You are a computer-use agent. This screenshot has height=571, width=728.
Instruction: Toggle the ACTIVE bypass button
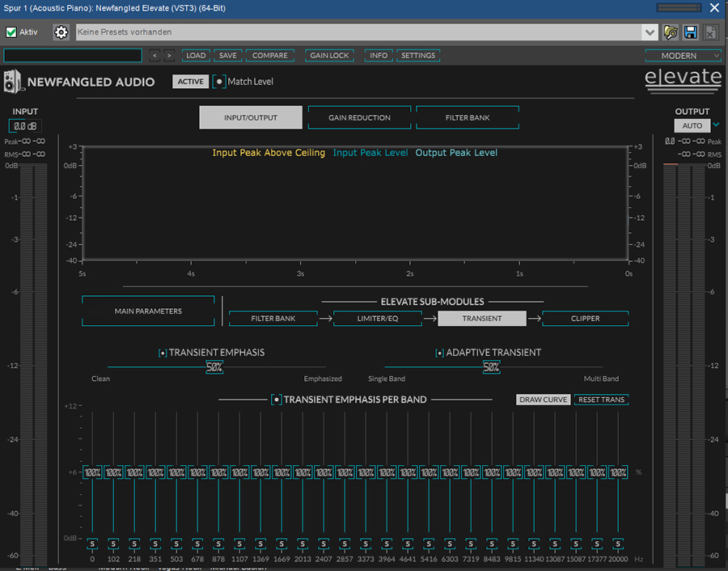tap(190, 82)
